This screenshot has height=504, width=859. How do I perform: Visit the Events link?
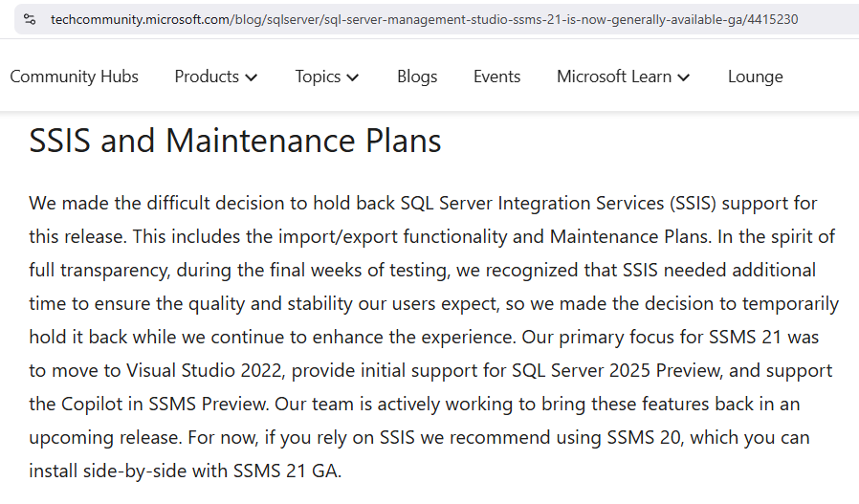pyautogui.click(x=496, y=77)
